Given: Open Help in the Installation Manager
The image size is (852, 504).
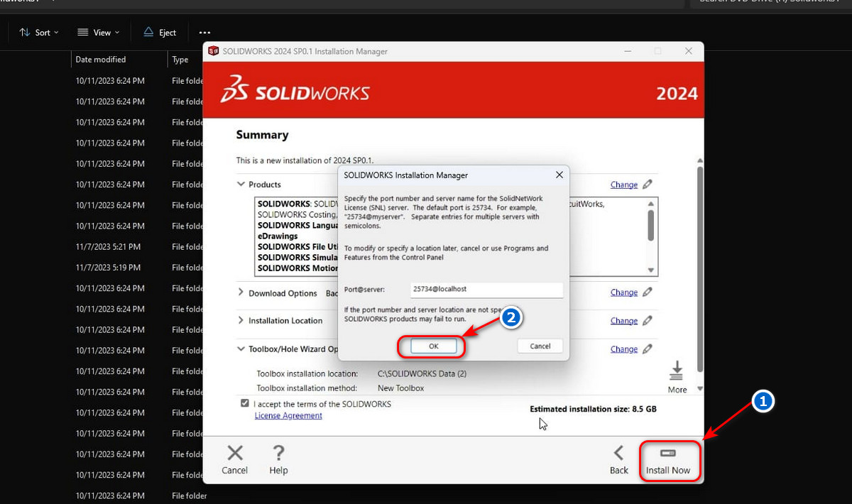Looking at the screenshot, I should point(278,461).
